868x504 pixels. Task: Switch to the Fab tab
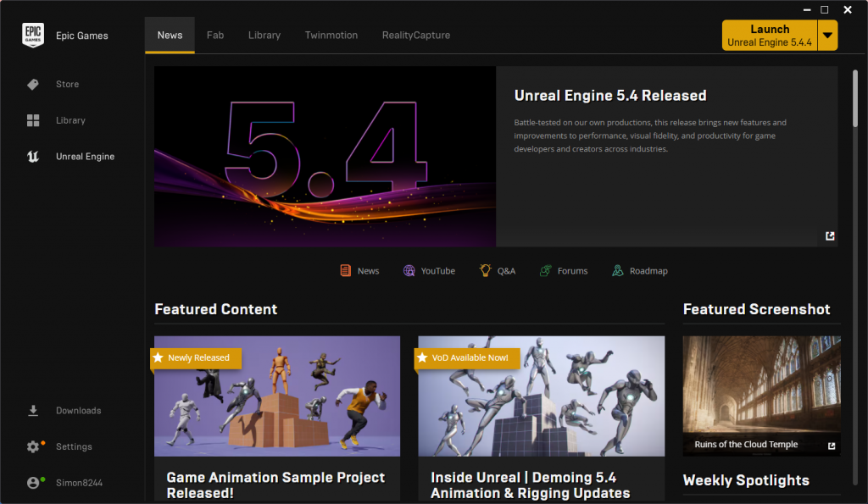click(215, 36)
